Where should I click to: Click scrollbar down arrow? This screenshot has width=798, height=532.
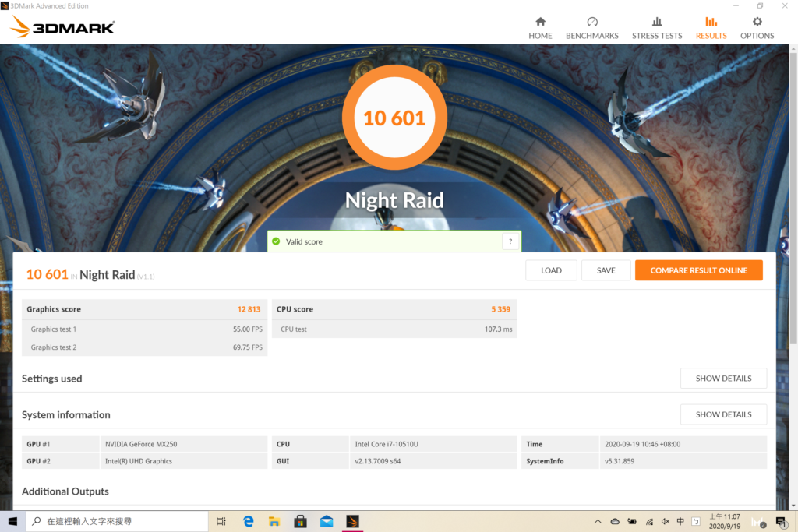pos(793,506)
